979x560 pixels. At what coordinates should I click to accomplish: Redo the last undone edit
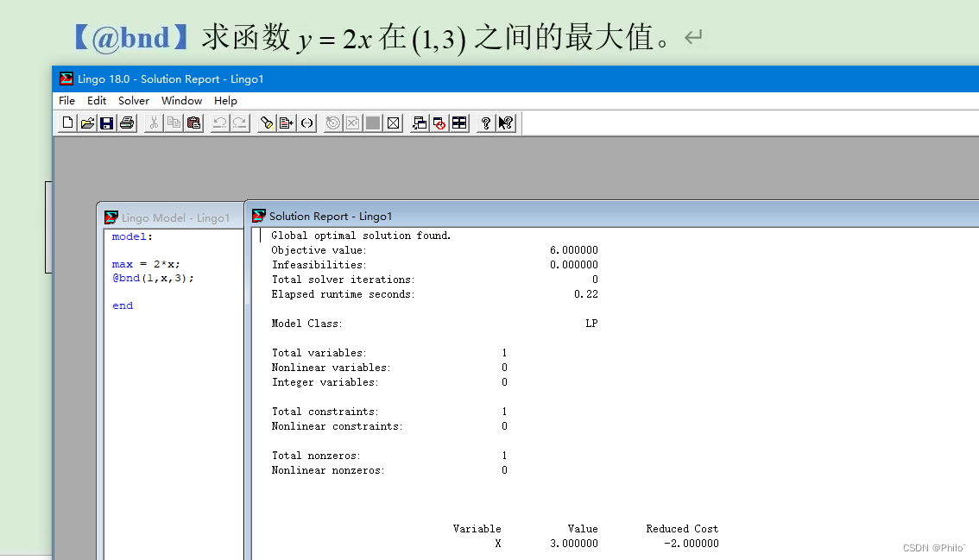pos(240,123)
